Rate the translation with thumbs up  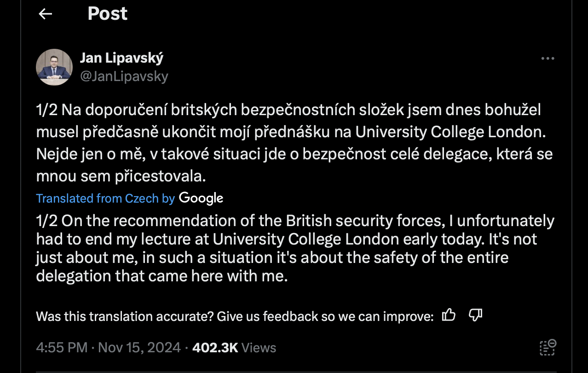pos(449,315)
